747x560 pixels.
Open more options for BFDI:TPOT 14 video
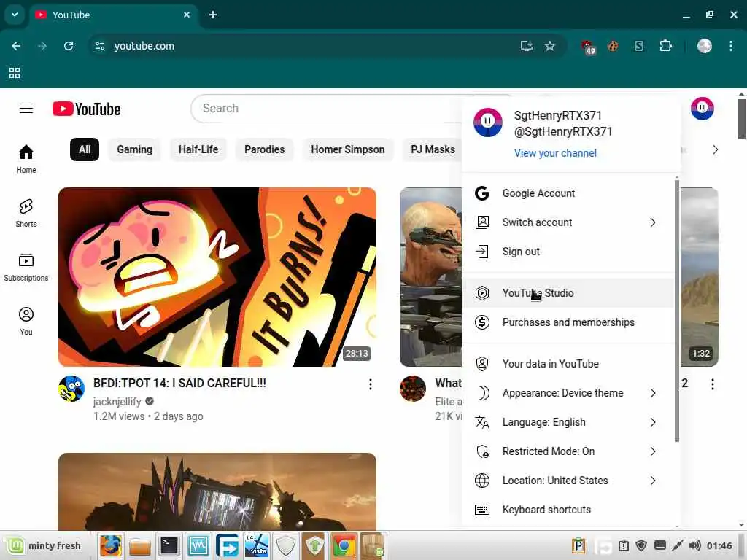[370, 384]
